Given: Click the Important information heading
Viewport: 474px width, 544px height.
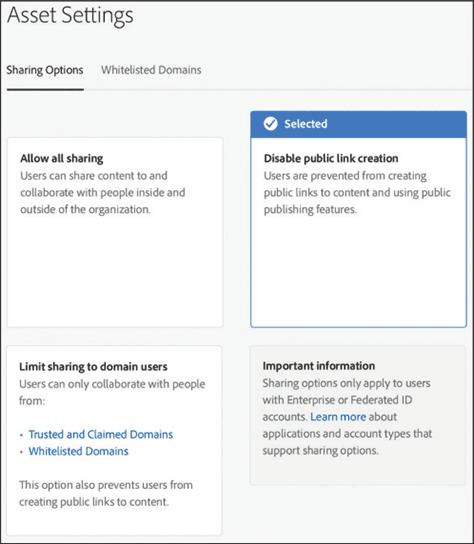Looking at the screenshot, I should click(319, 366).
